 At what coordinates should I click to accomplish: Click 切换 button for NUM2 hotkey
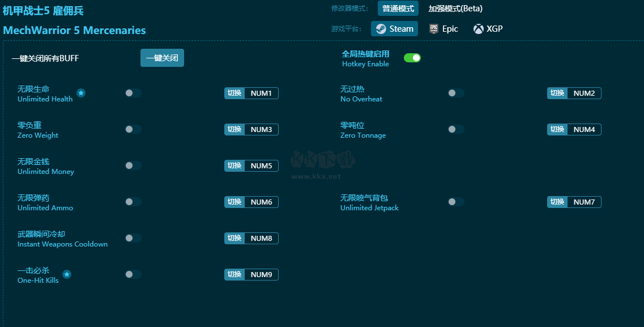tap(557, 94)
